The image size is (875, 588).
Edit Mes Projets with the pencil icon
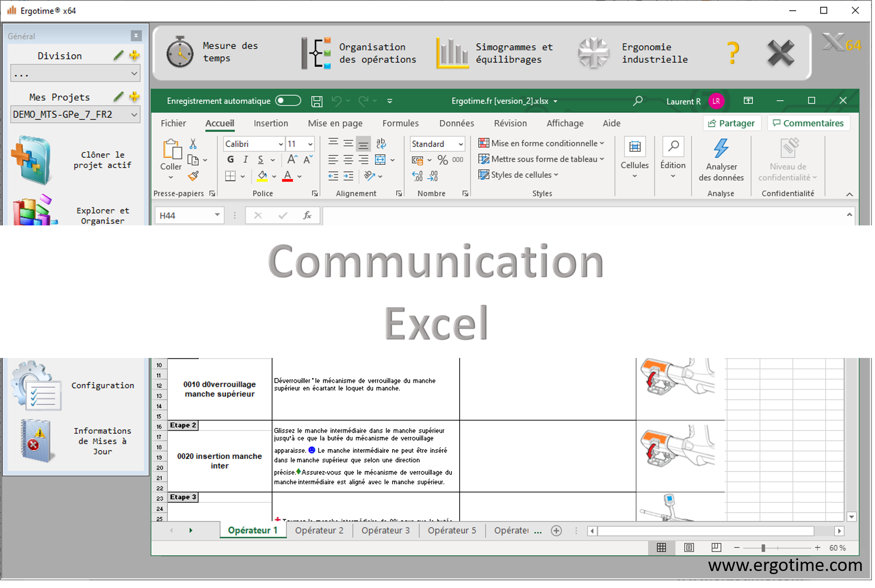119,96
